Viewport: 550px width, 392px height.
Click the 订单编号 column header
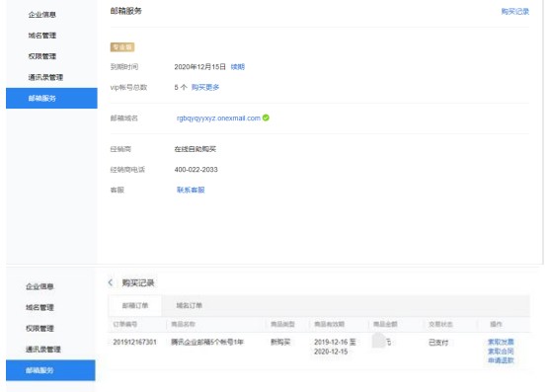click(124, 324)
